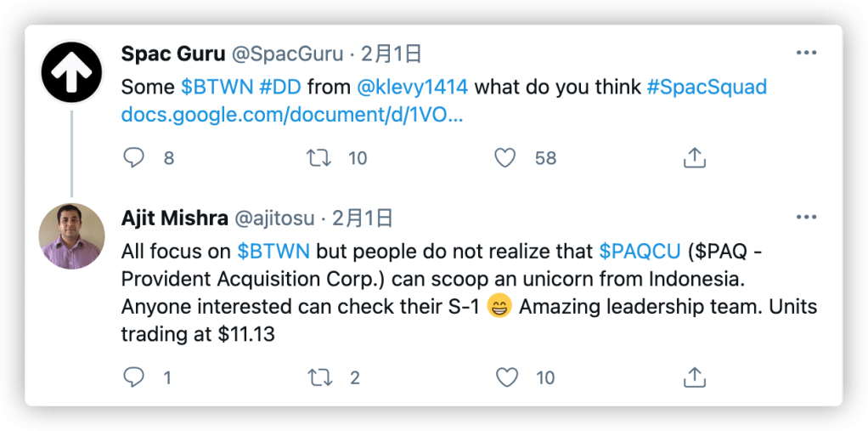The image size is (868, 431).
Task: Retweet Spac Guru's tweet
Action: tap(318, 157)
